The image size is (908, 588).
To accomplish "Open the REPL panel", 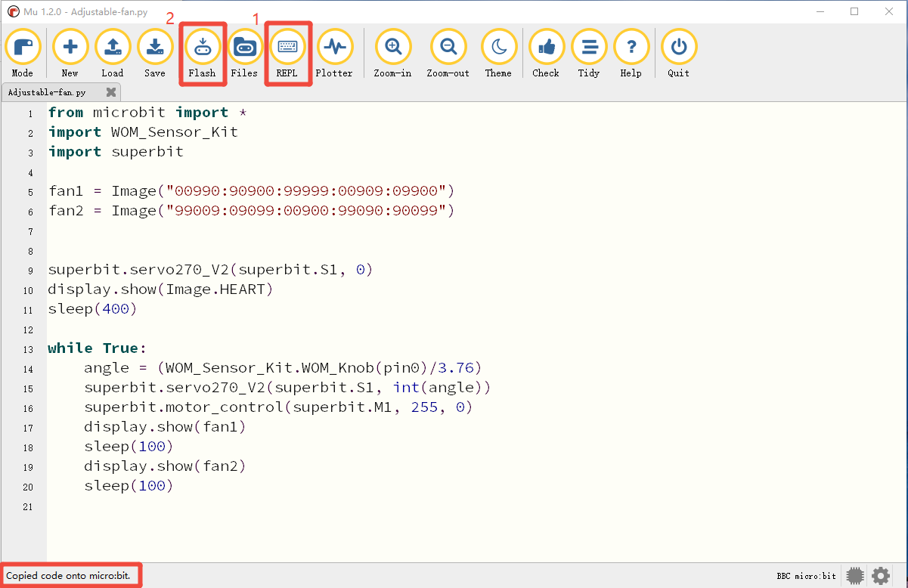I will 287,54.
